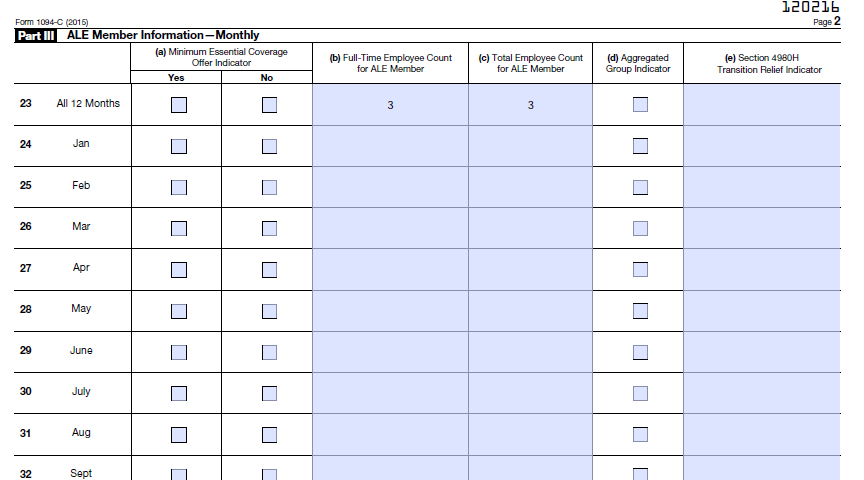This screenshot has height=480, width=864.
Task: Check aggregated group indicator for All 12 Months
Action: pos(640,104)
